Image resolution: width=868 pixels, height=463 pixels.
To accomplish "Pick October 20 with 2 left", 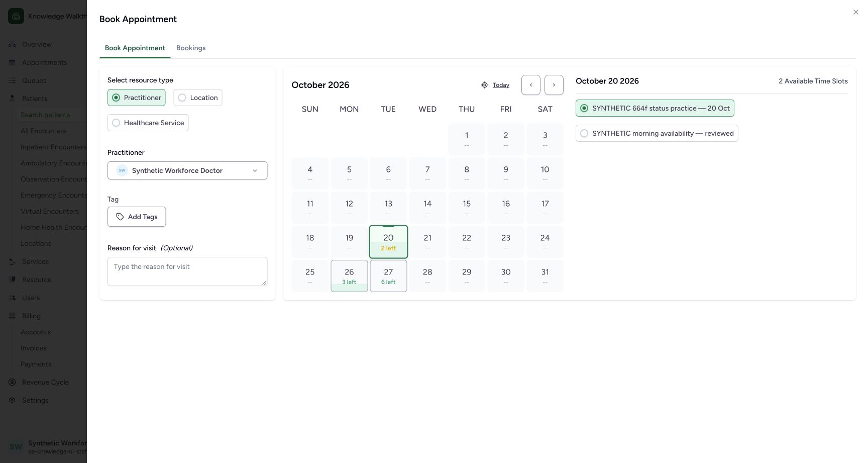I will (x=388, y=242).
